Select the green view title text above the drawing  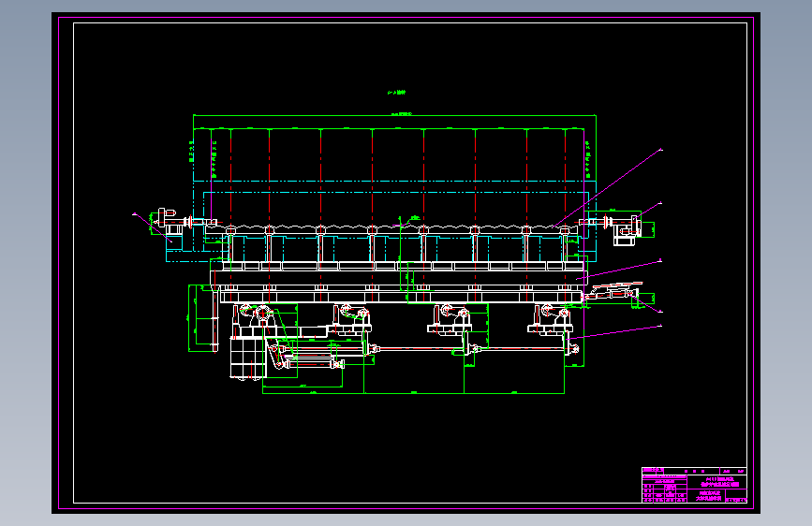[397, 93]
